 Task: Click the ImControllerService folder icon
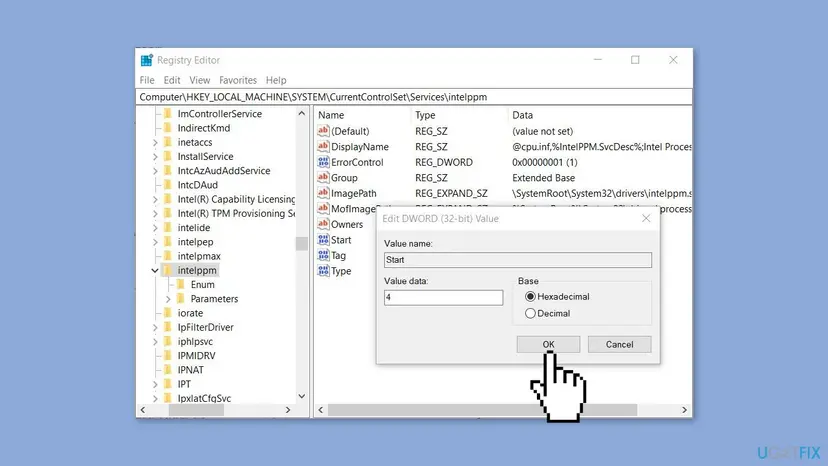coord(168,114)
